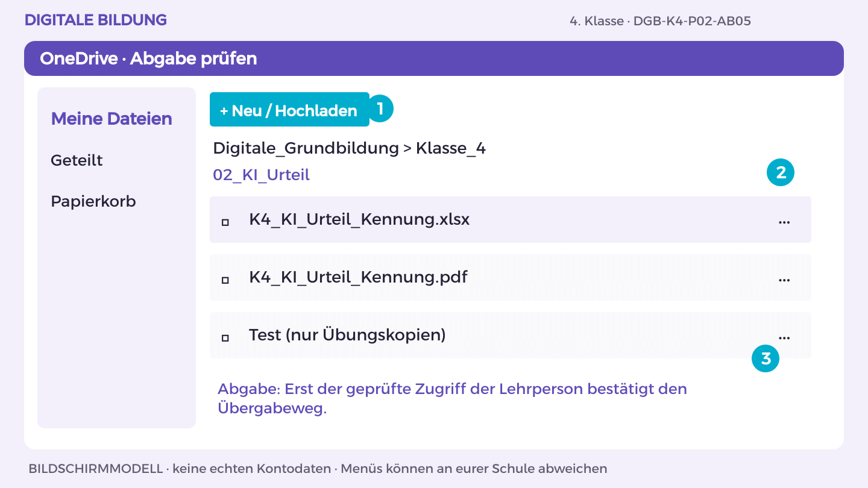The image size is (868, 488).
Task: Go to the Digitale_Grundbildung breadcrumb
Action: (306, 148)
